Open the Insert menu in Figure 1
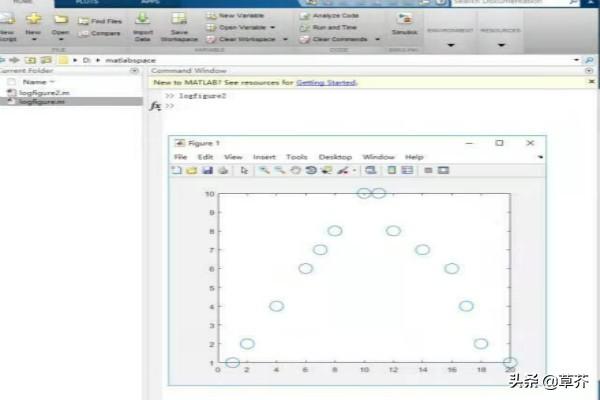The image size is (600, 400). point(264,157)
